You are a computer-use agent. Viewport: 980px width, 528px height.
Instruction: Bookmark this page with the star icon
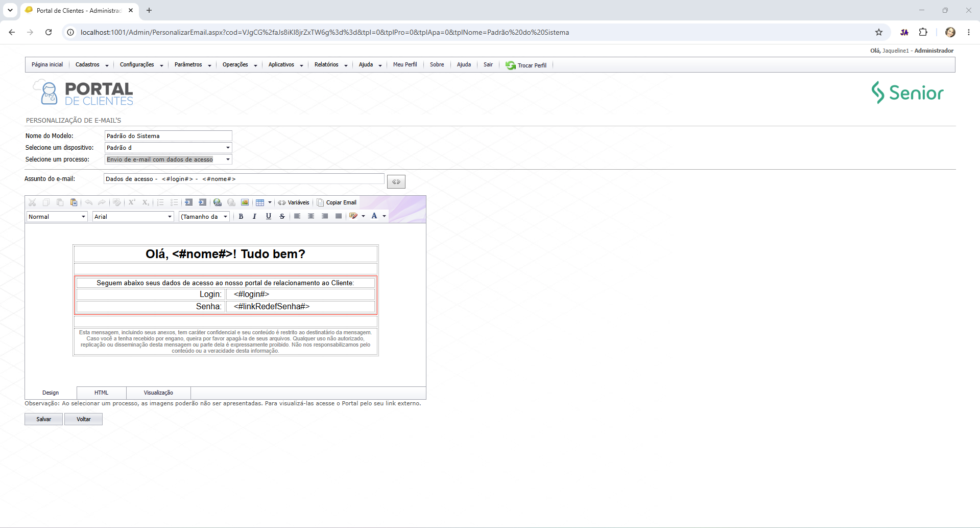[x=879, y=32]
